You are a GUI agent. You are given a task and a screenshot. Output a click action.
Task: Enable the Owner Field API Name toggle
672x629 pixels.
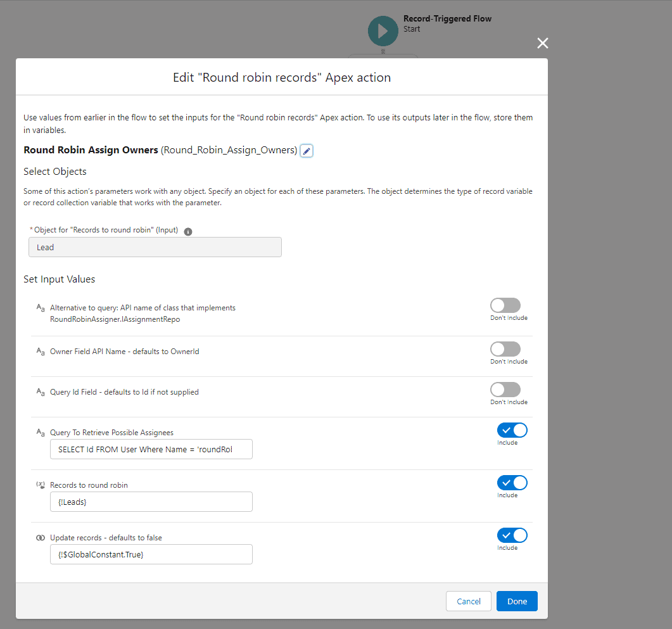tap(505, 349)
